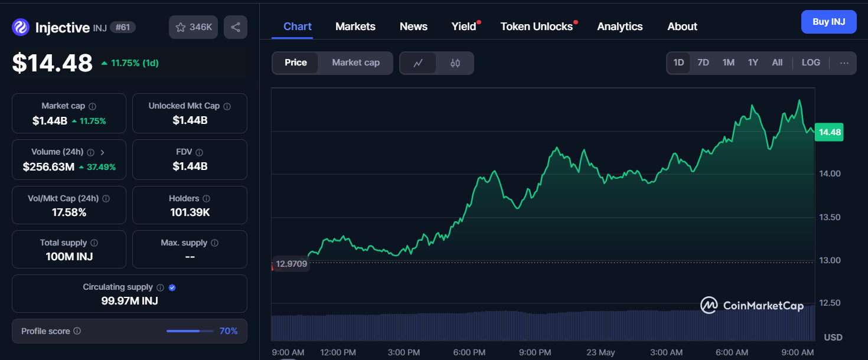This screenshot has height=360, width=868.
Task: Click the share icon button
Action: point(236,27)
